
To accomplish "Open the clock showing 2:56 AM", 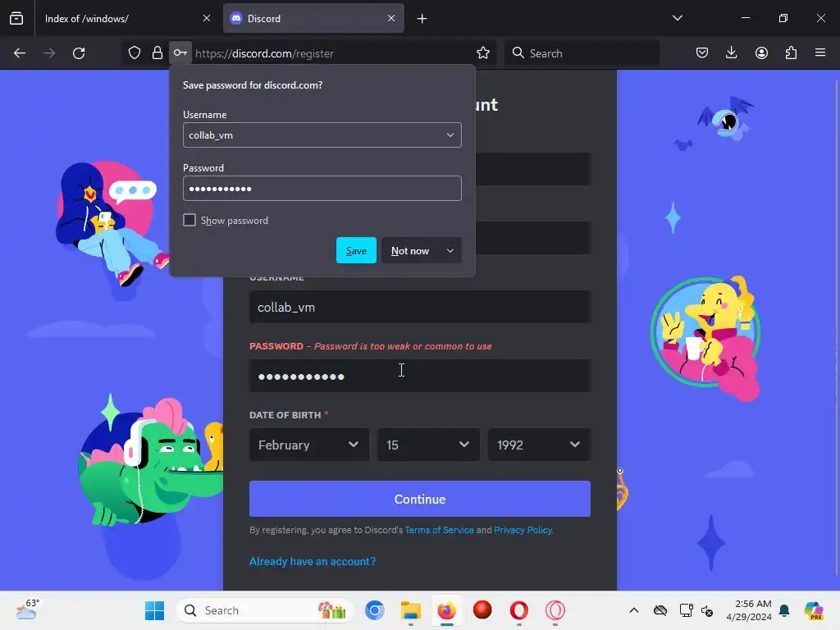I will click(x=749, y=610).
